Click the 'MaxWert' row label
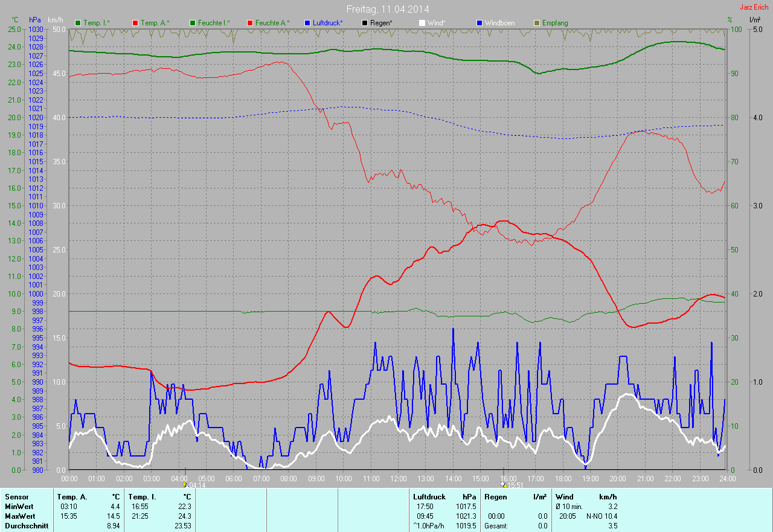The image size is (773, 532). [20, 516]
